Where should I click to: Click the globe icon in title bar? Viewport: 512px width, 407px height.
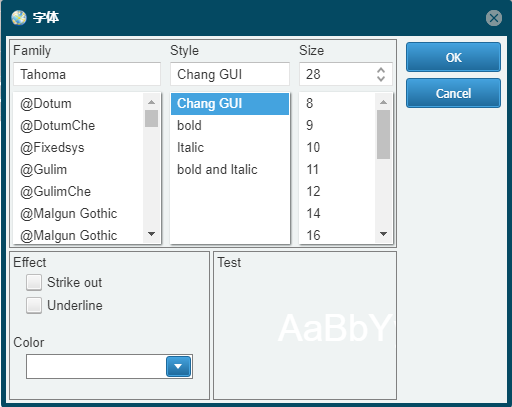(x=19, y=18)
